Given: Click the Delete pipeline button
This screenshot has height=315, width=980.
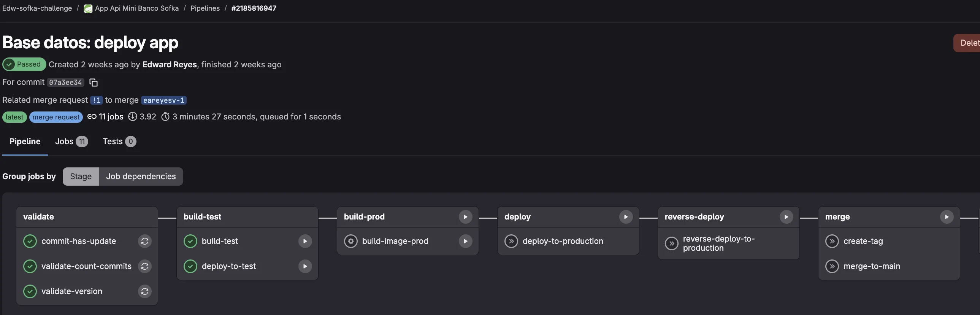Looking at the screenshot, I should (968, 43).
